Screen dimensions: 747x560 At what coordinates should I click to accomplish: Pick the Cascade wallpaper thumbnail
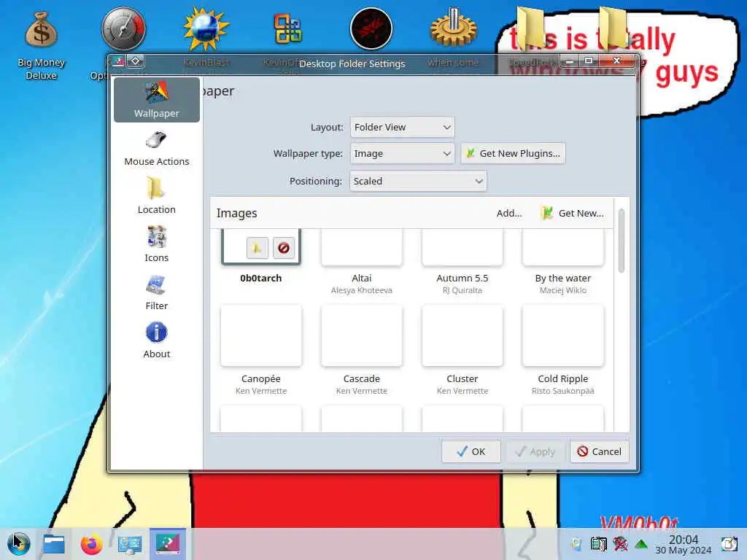[362, 335]
